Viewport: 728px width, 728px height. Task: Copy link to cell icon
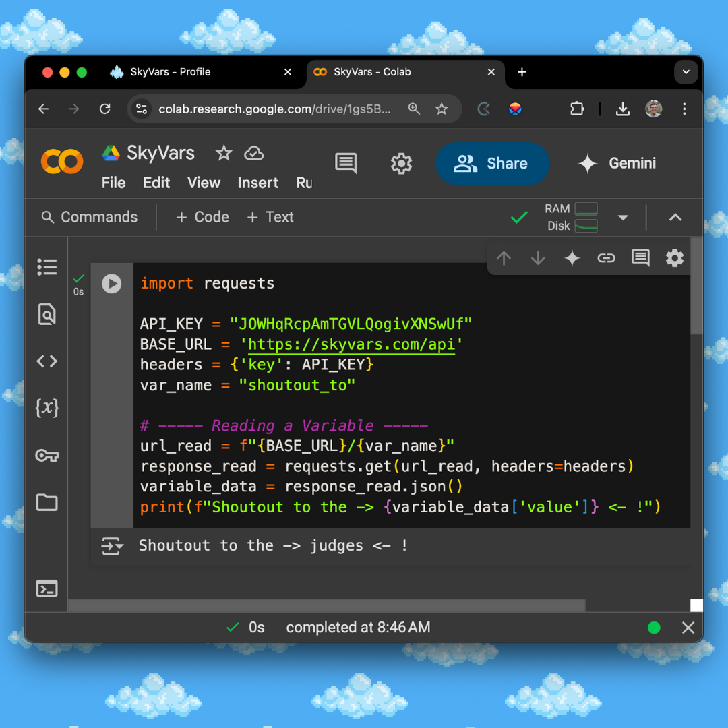[x=607, y=257]
